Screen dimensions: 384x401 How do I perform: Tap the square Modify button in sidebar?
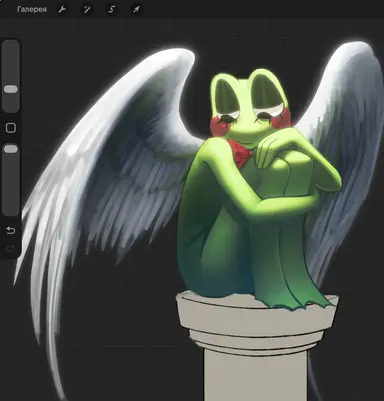point(11,127)
